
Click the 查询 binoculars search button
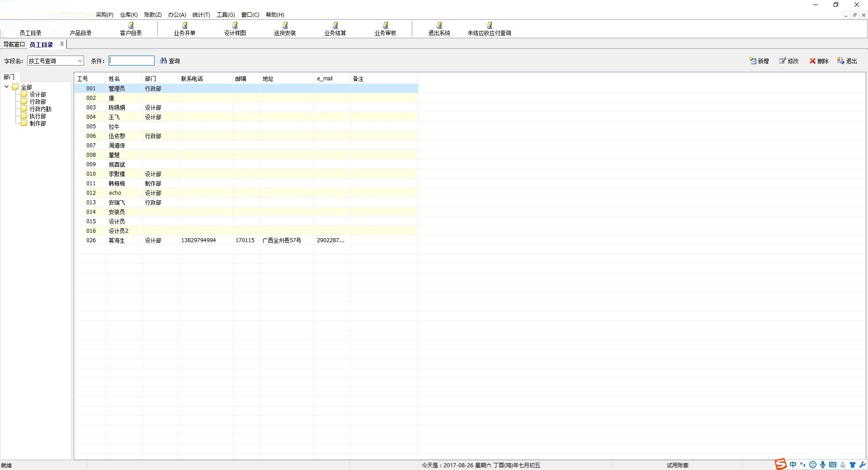click(x=170, y=61)
